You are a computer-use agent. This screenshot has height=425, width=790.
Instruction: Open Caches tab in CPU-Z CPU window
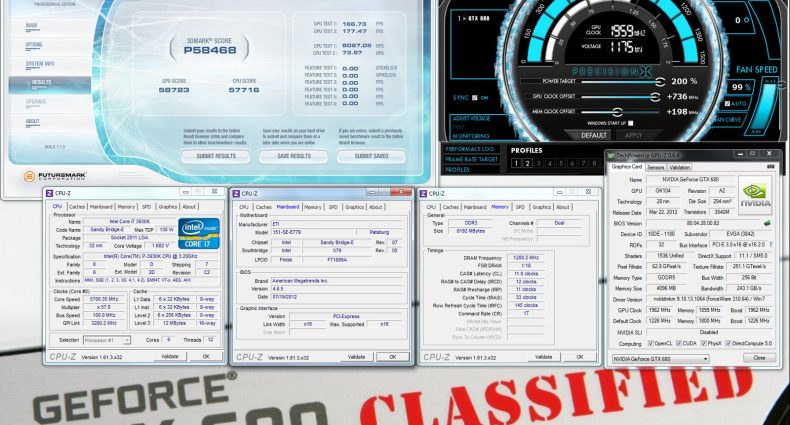(77, 207)
